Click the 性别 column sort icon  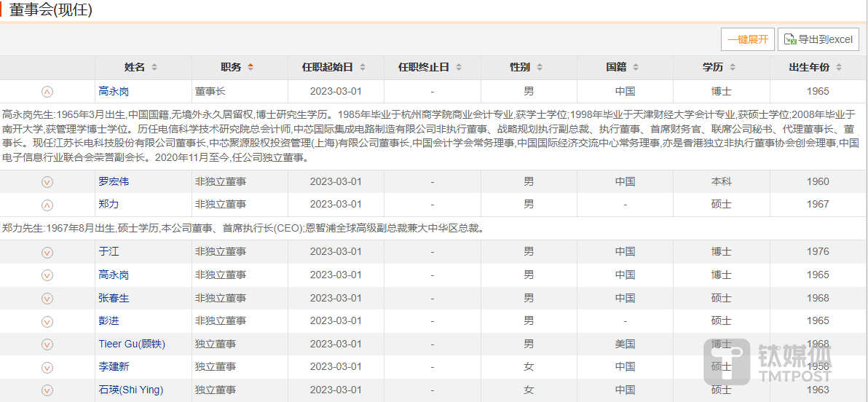[539, 68]
